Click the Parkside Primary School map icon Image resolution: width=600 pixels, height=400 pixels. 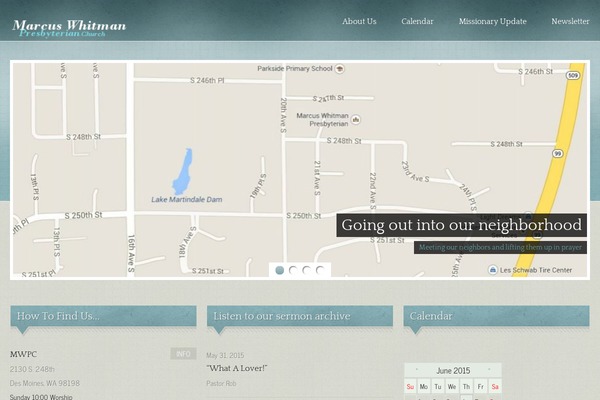pos(339,69)
